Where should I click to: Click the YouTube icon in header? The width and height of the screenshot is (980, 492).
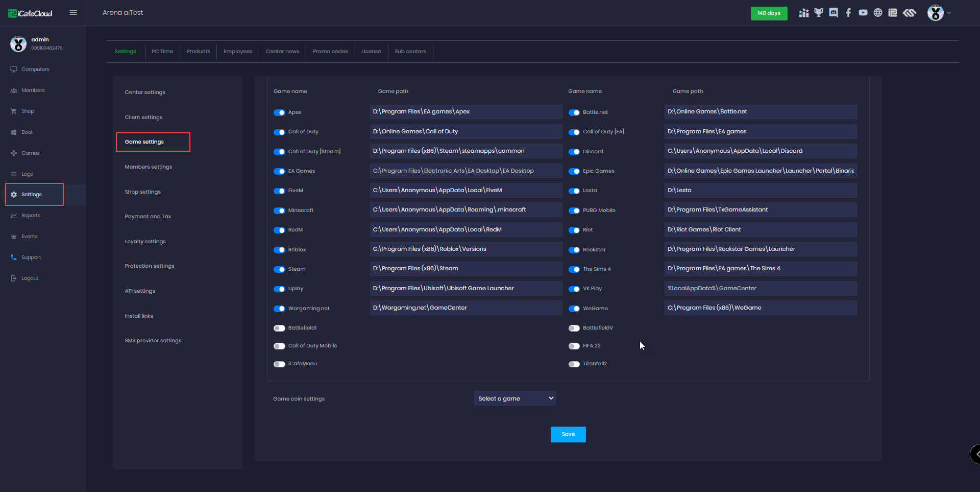863,13
